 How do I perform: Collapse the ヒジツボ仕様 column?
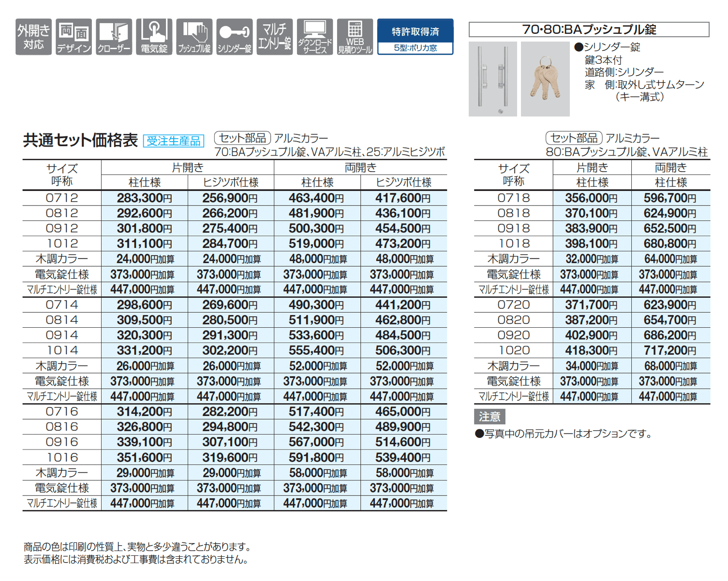point(230,182)
